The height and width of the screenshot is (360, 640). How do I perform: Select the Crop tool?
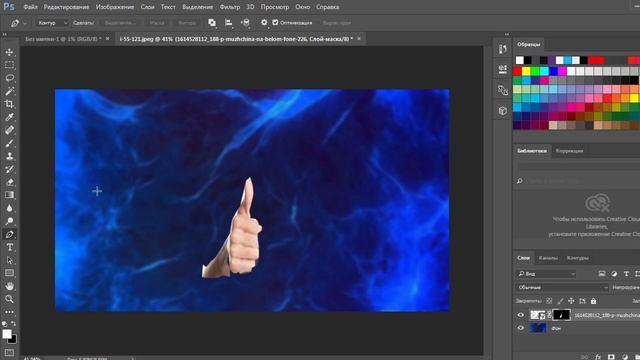click(9, 104)
